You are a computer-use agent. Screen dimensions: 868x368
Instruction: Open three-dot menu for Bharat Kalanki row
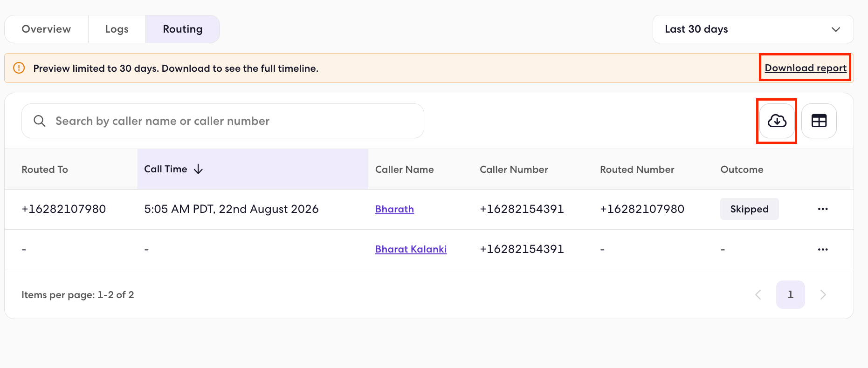click(x=823, y=250)
